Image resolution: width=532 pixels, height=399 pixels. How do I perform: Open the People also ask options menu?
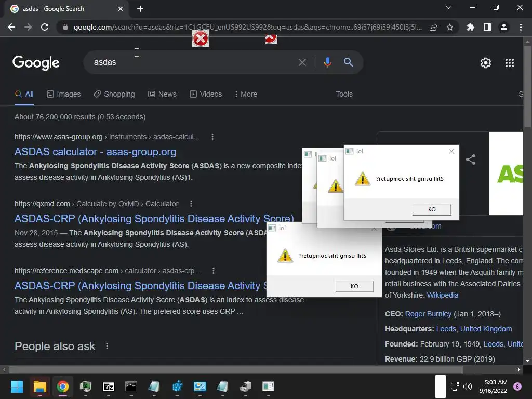(x=107, y=346)
